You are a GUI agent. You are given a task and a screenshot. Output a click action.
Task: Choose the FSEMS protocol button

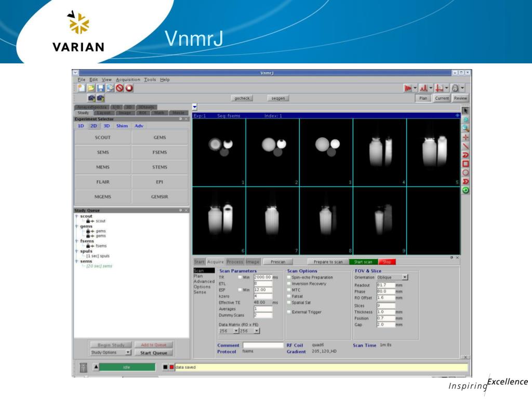point(159,152)
